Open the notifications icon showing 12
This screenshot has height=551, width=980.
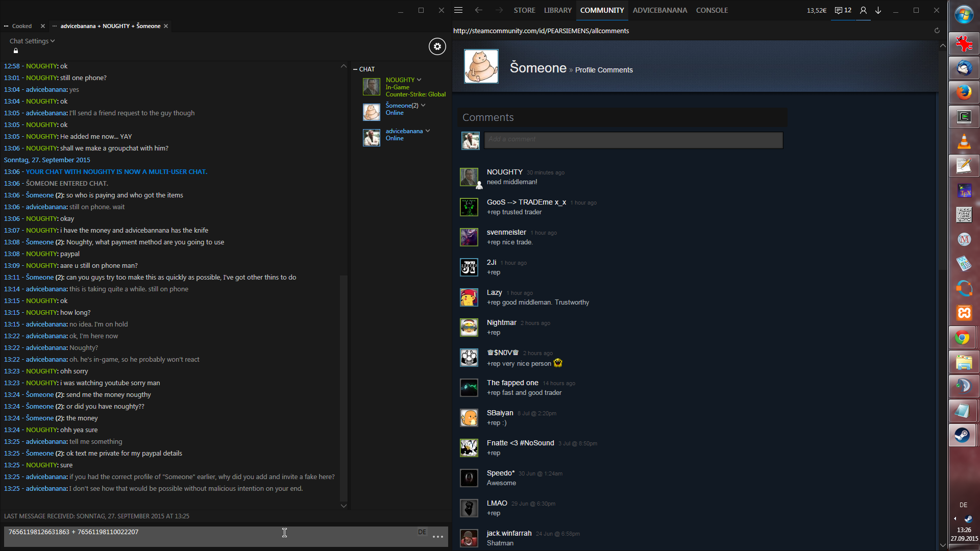(x=843, y=10)
